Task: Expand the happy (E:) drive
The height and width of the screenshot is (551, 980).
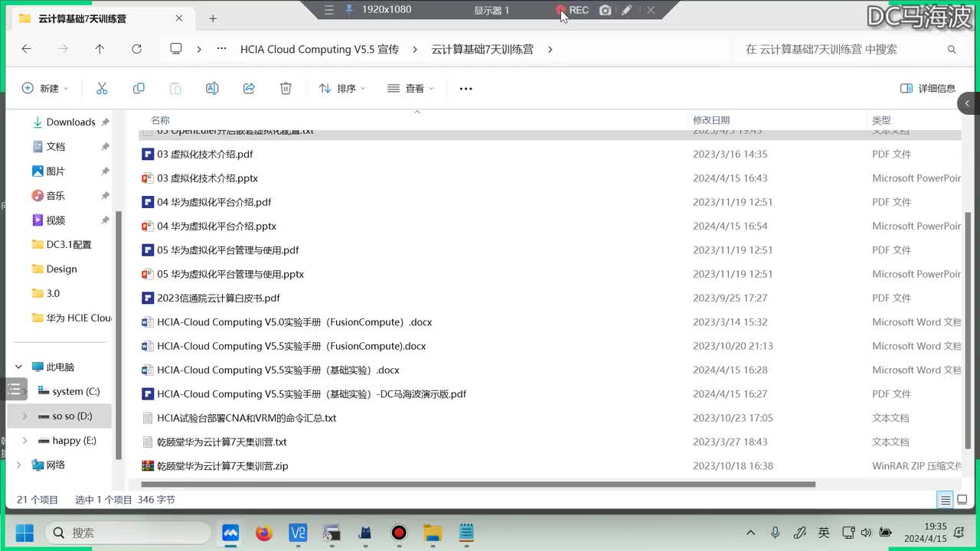Action: [24, 441]
